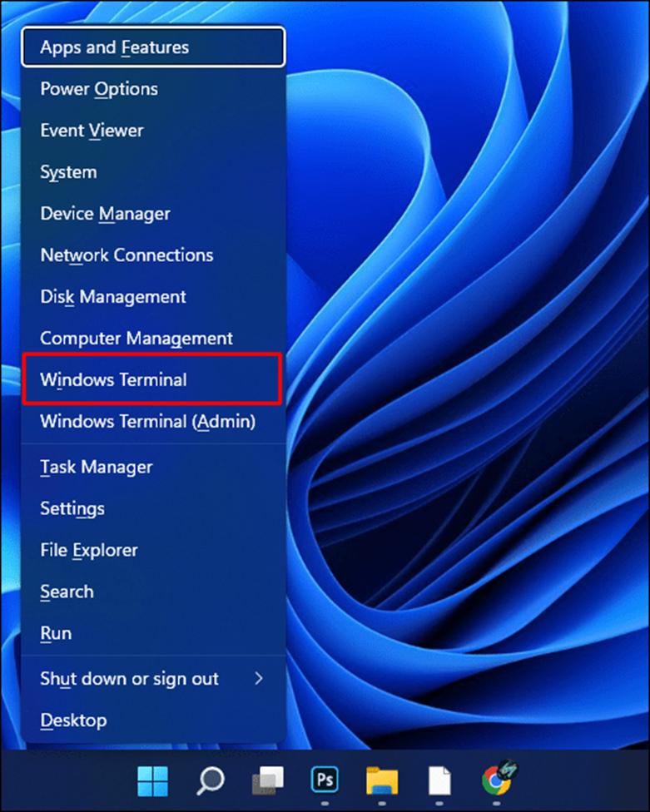The width and height of the screenshot is (650, 812).
Task: Open Event Viewer
Action: pos(153,131)
